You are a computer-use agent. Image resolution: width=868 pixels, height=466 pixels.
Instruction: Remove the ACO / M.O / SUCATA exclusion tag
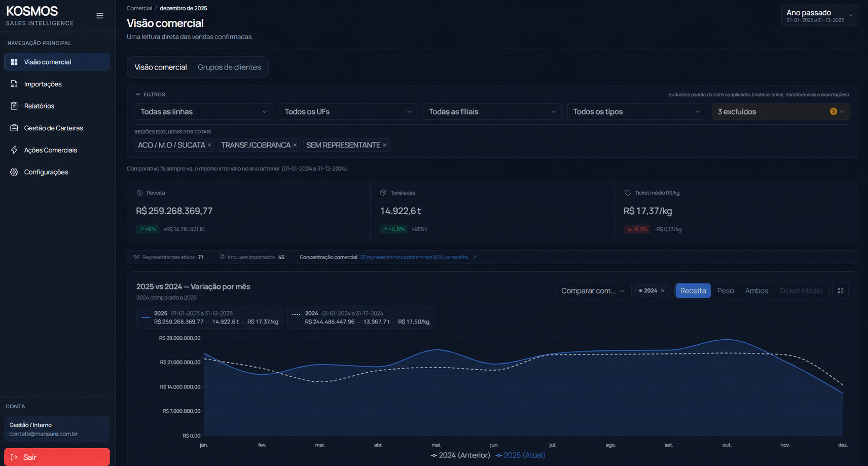pyautogui.click(x=209, y=145)
